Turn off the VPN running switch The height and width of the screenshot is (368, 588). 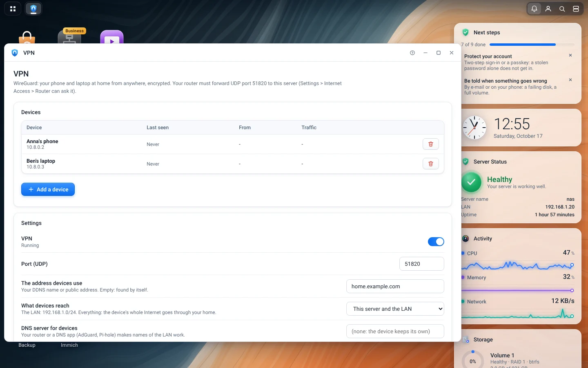tap(436, 242)
